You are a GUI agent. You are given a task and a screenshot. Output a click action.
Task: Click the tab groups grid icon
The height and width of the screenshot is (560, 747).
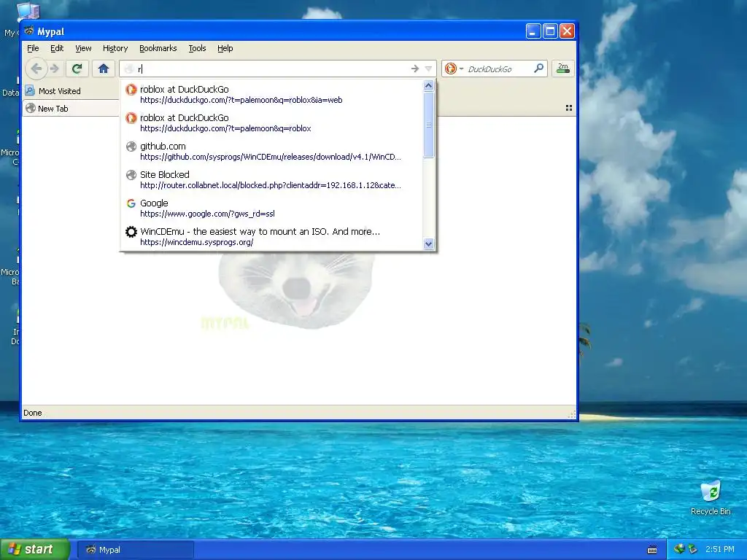(569, 108)
